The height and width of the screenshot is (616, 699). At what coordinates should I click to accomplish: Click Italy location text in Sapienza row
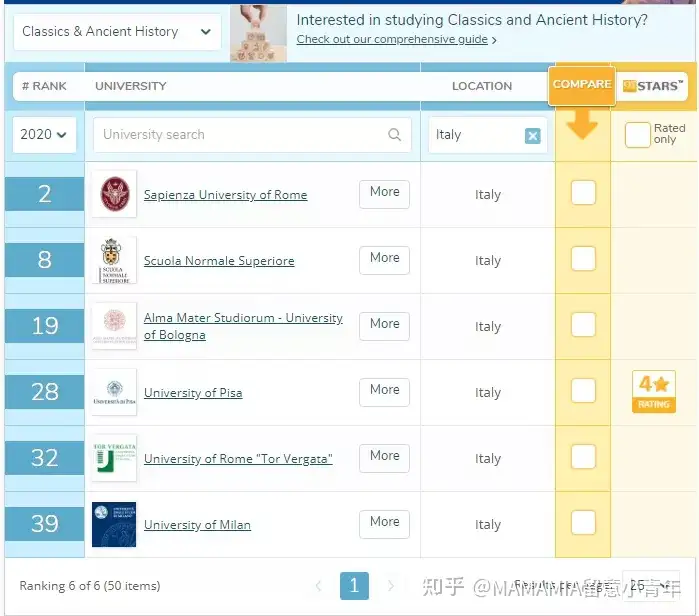(x=488, y=194)
